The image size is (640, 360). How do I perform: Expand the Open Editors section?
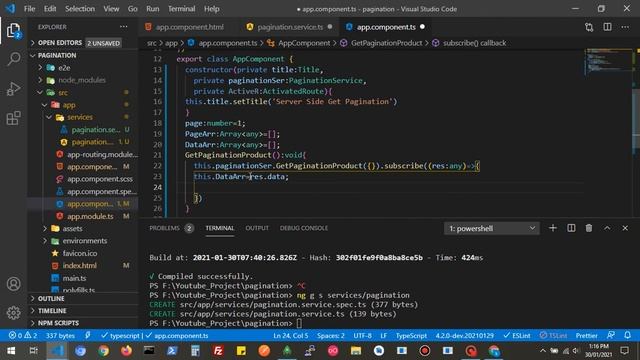[x=83, y=43]
